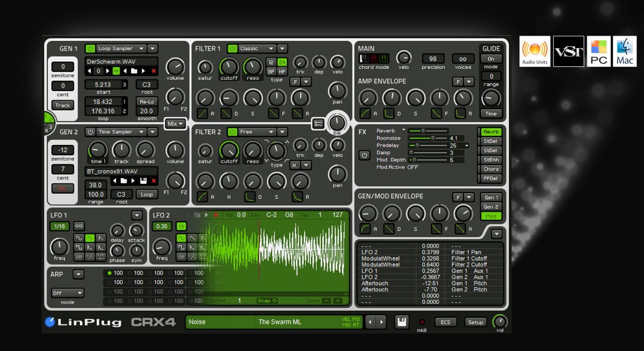Open the Classic filter type dropdown
644x351 pixels.
click(x=256, y=49)
